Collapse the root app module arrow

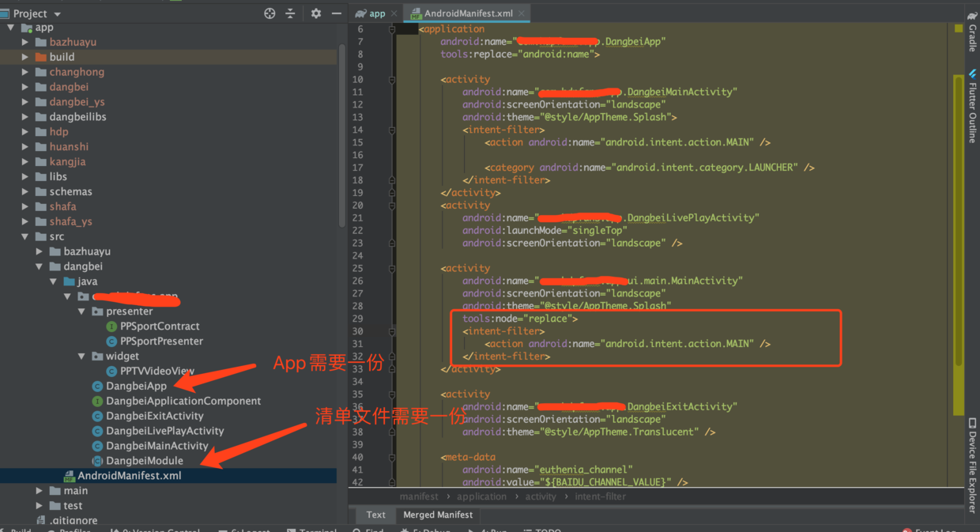point(10,27)
